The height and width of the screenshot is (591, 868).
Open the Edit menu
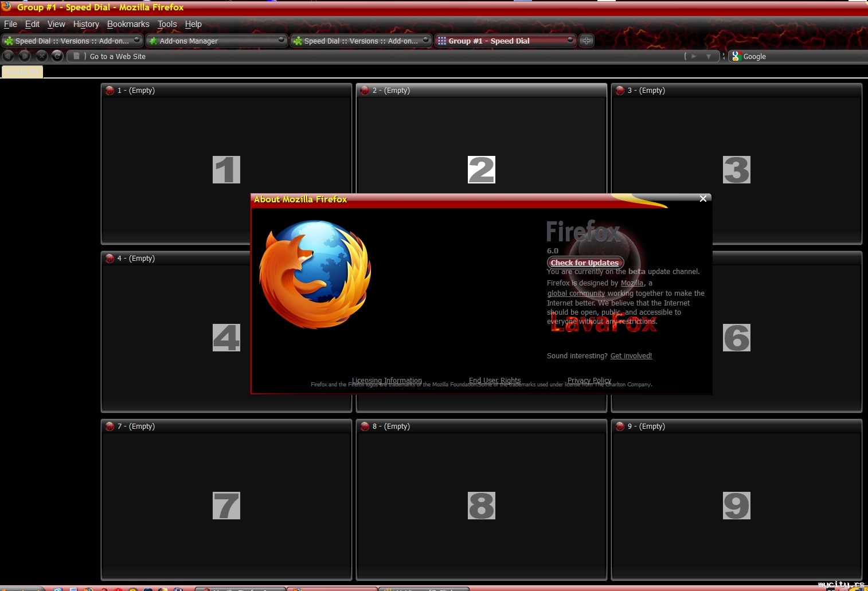[x=32, y=24]
